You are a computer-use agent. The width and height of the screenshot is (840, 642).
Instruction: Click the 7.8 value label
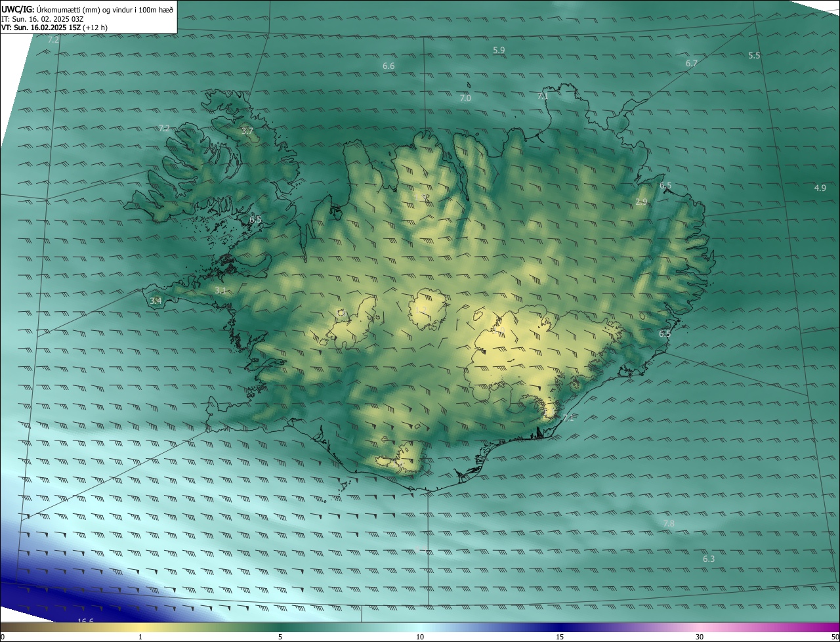669,523
